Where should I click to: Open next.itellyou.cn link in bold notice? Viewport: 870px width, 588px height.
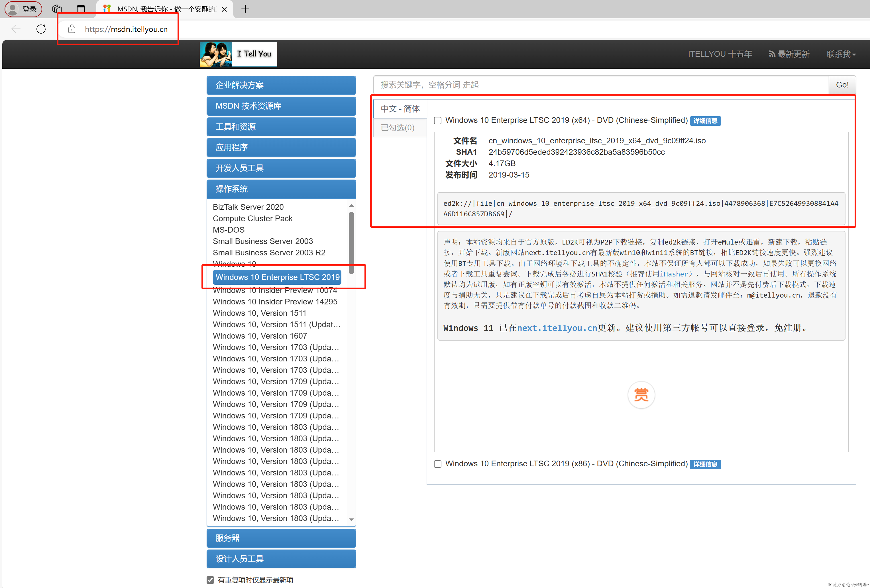(557, 328)
